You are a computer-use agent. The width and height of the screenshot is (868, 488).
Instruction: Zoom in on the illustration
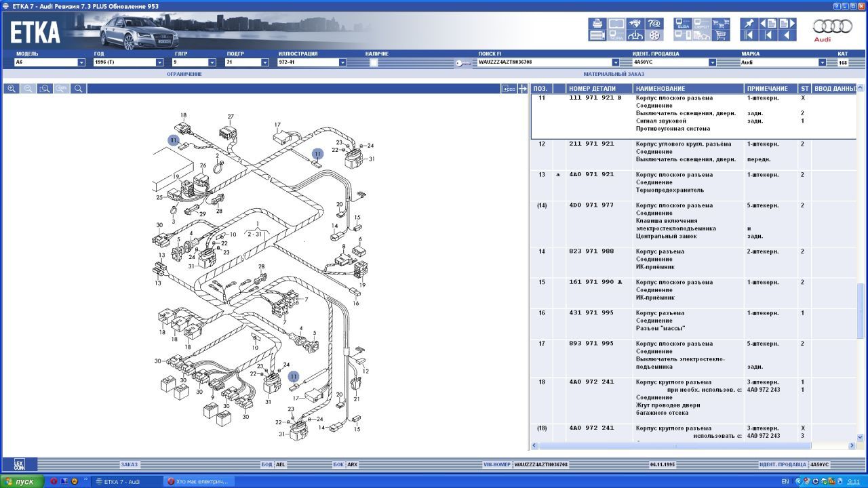[12, 89]
